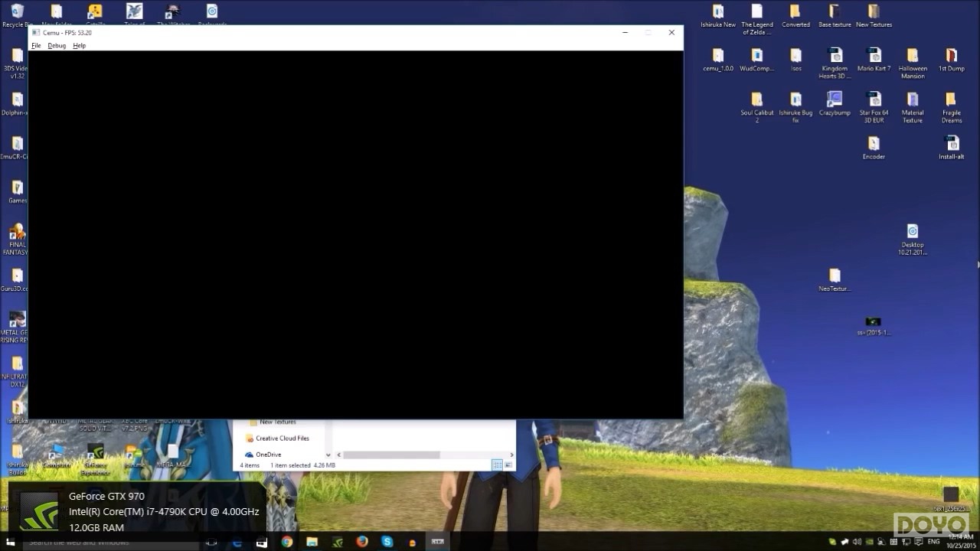Open the Help menu in Cemu

click(80, 46)
